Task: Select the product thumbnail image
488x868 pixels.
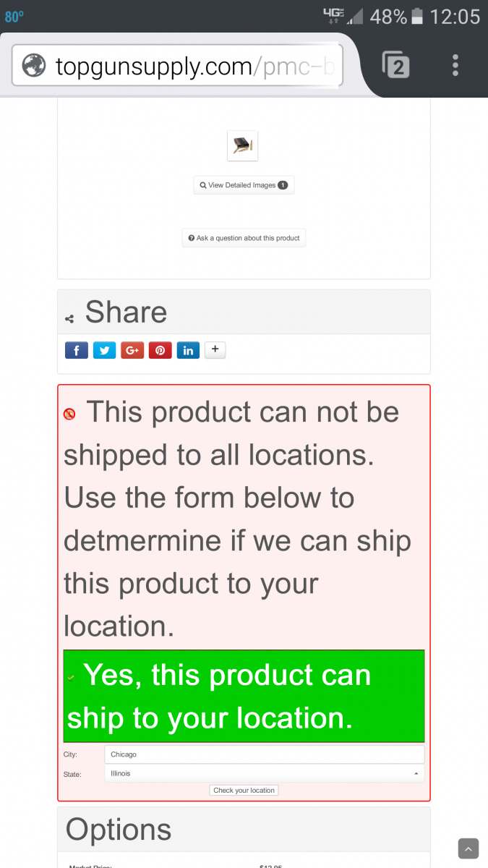Action: point(242,145)
